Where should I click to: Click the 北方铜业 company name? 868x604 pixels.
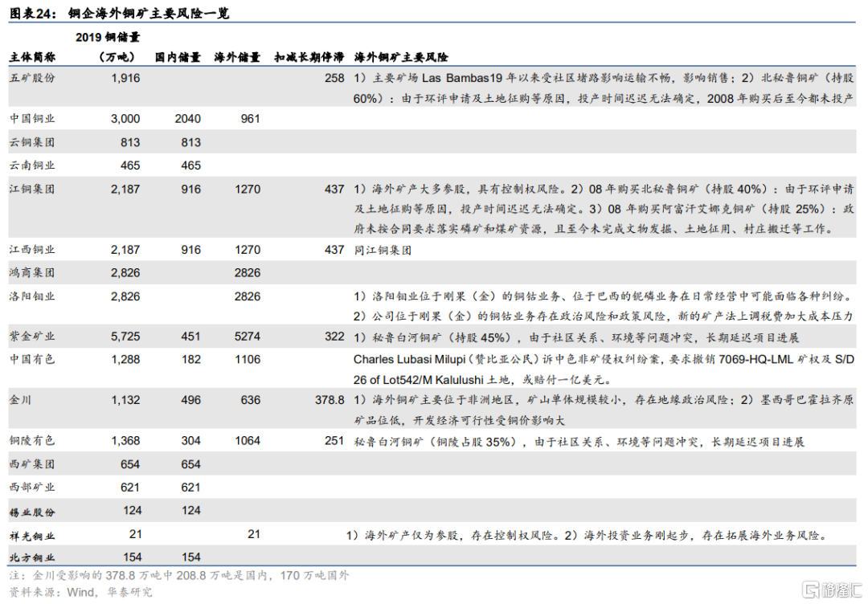[32, 557]
